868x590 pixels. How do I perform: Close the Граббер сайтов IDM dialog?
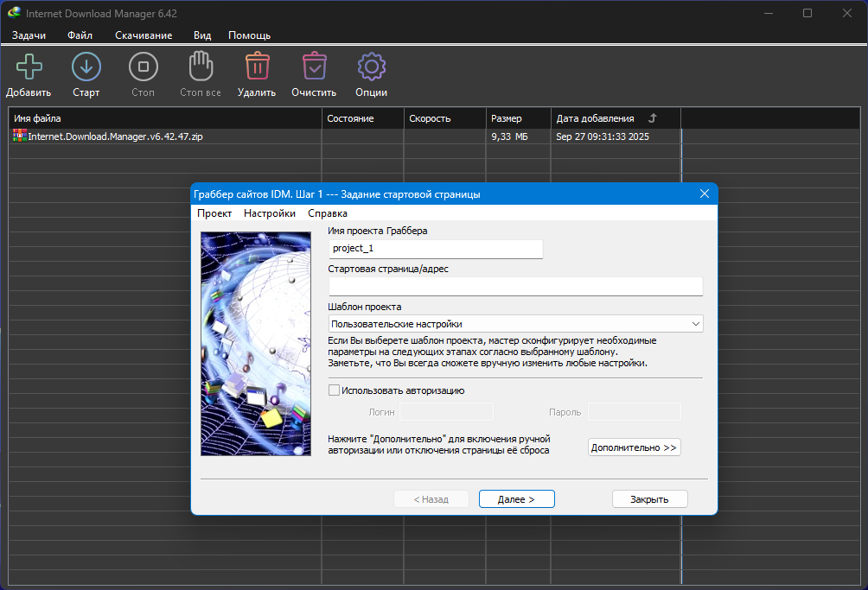pos(704,194)
